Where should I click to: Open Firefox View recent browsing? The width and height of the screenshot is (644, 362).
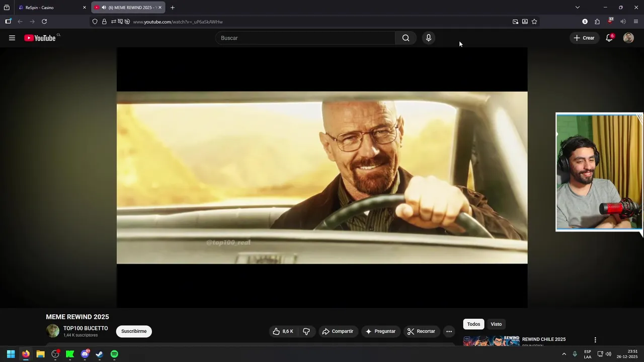7,8
